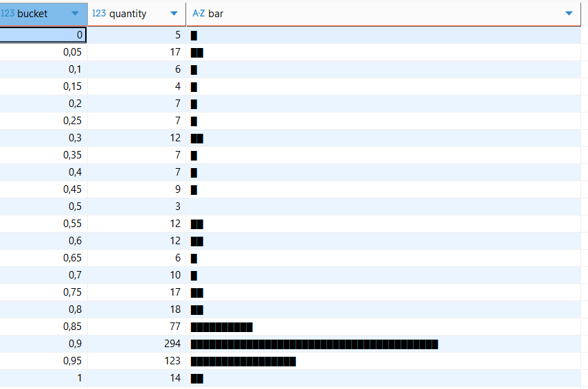Select the quantity column header label

pos(128,14)
